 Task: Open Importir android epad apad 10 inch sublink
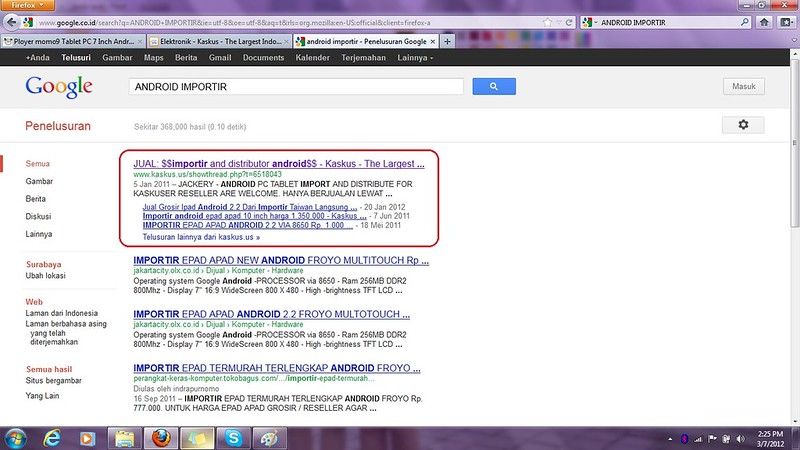point(254,216)
